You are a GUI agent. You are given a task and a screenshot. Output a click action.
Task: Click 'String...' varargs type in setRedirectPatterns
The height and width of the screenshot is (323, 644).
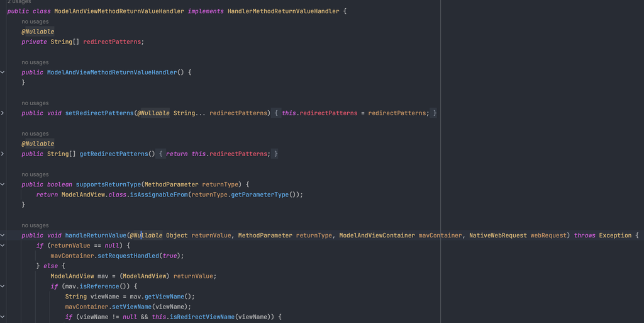click(189, 113)
